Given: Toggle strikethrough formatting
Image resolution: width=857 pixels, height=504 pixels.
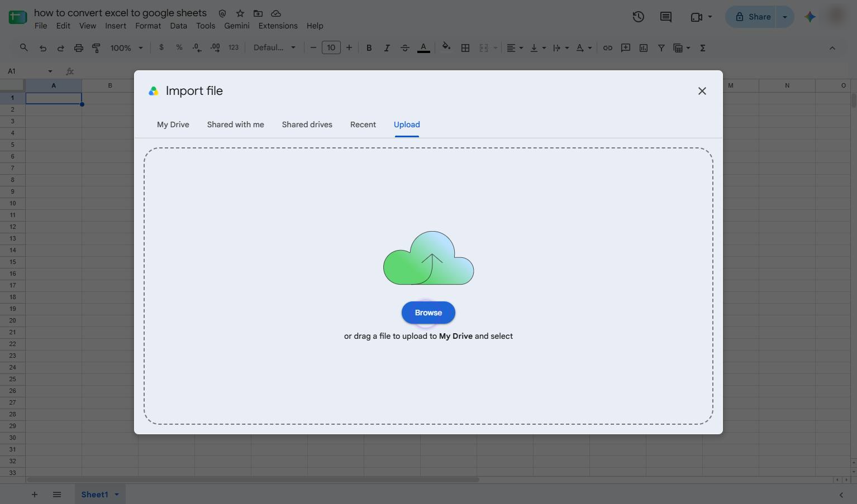Looking at the screenshot, I should (x=405, y=48).
